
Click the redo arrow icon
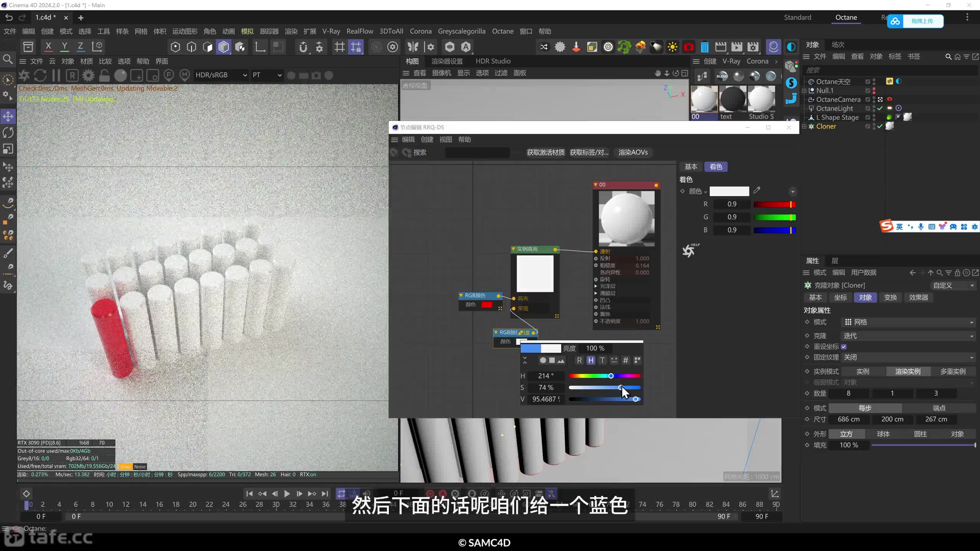(23, 18)
